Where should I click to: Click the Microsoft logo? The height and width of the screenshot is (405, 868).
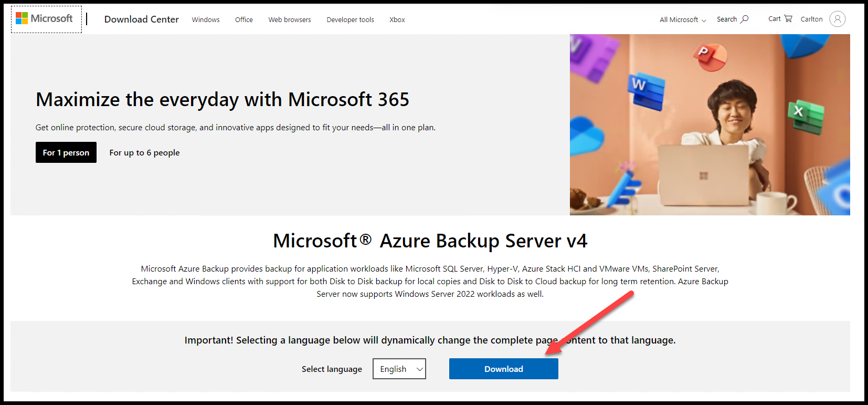[x=45, y=19]
